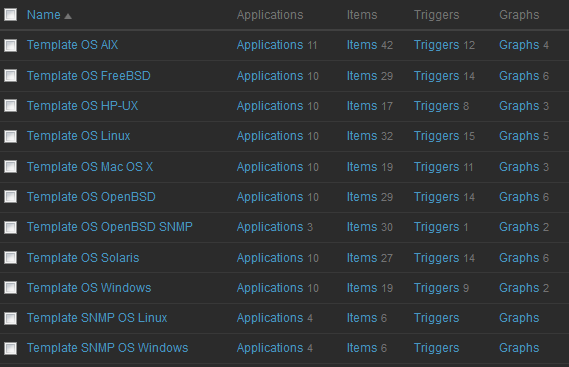Open Triggers for Template OS Windows
Image resolution: width=569 pixels, height=367 pixels.
[x=437, y=288]
